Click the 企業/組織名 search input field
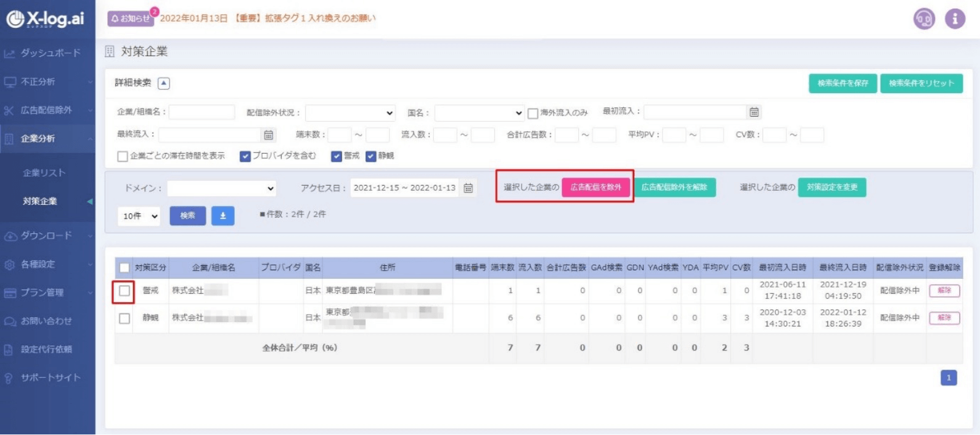Screen dimensions: 980x435 (x=202, y=112)
